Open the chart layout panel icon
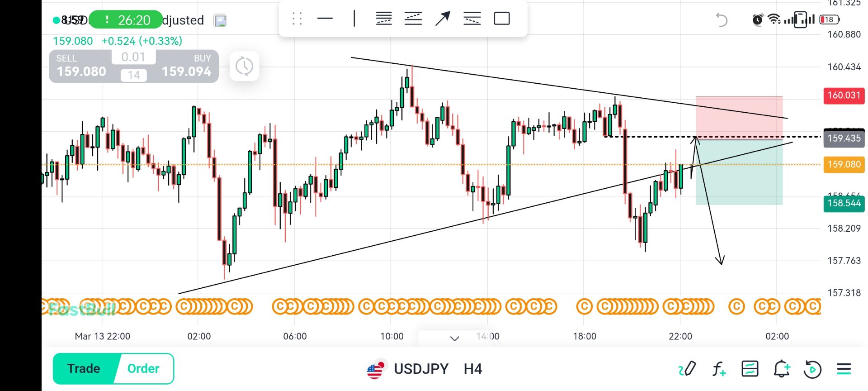The height and width of the screenshot is (391, 868). pyautogui.click(x=750, y=369)
